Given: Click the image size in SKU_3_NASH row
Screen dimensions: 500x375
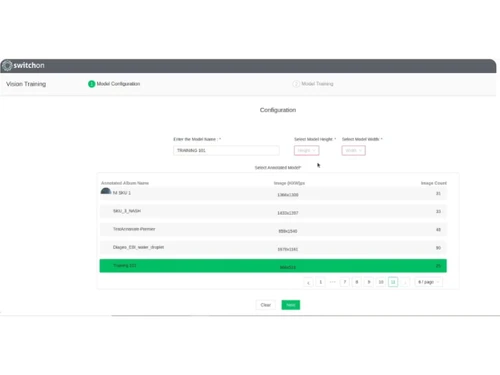Looking at the screenshot, I should (x=288, y=213).
